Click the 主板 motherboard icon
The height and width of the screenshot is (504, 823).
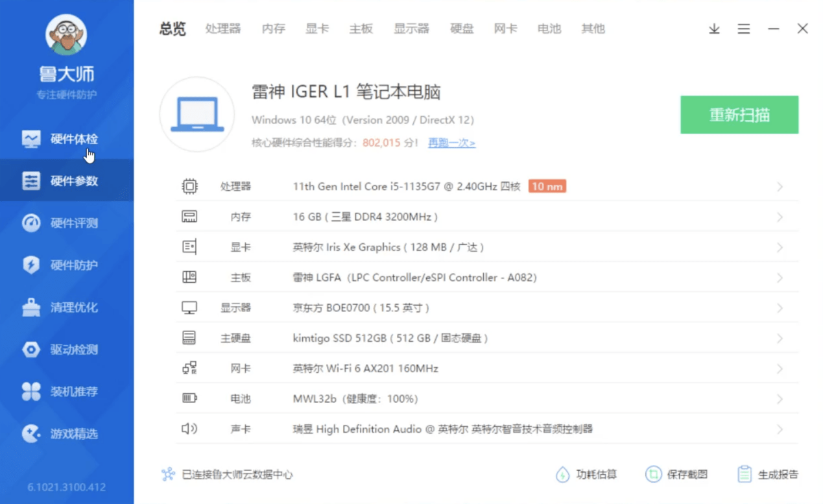[x=189, y=278]
